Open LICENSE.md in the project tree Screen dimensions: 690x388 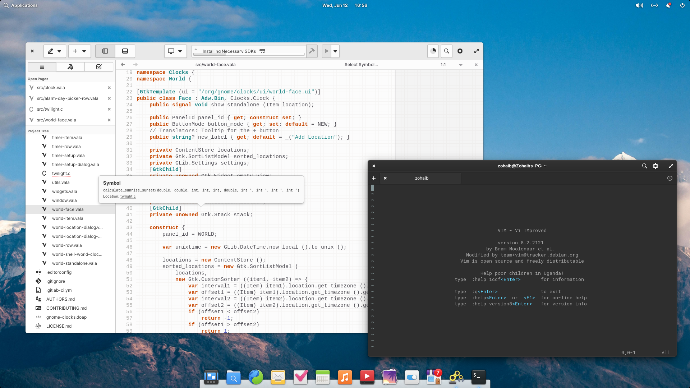click(x=70, y=326)
